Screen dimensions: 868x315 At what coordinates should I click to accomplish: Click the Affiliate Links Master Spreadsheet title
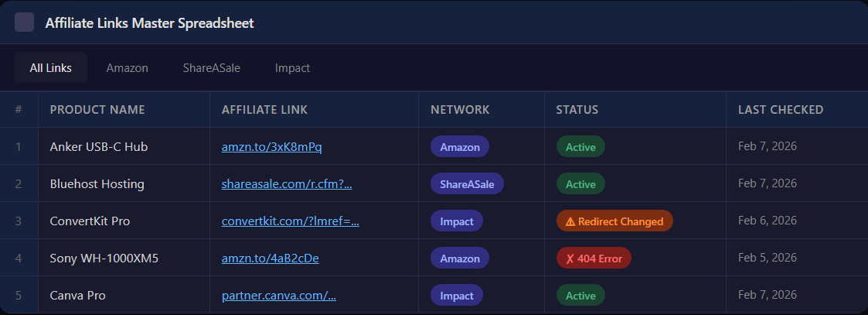coord(149,22)
